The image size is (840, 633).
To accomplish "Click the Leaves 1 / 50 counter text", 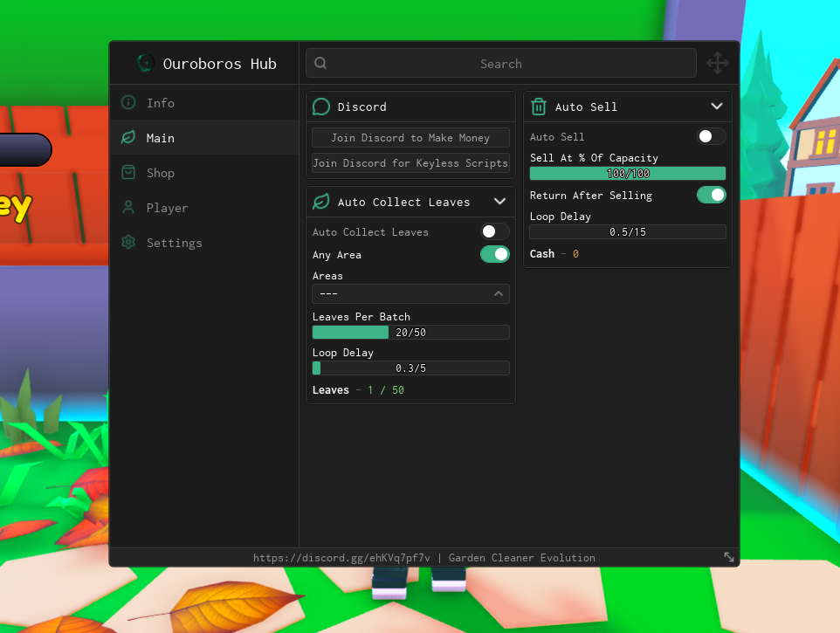I will 358,390.
